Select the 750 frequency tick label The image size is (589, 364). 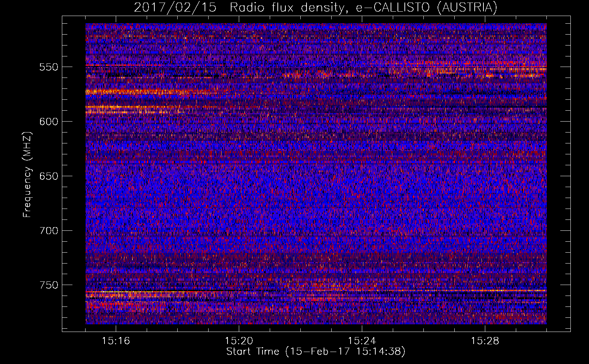pyautogui.click(x=49, y=285)
